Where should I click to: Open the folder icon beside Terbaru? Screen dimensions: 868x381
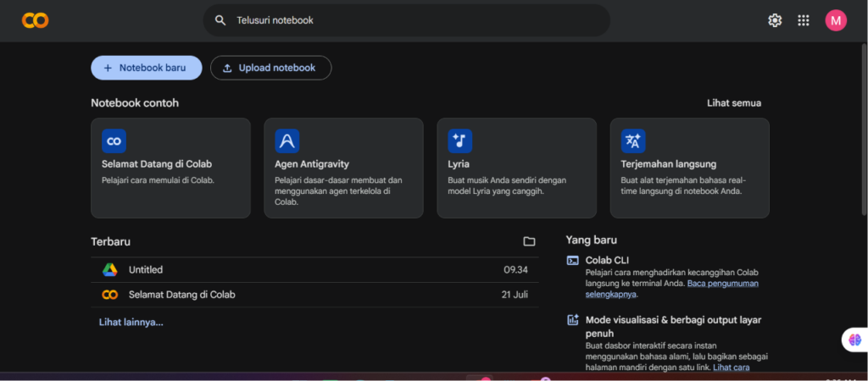(529, 241)
